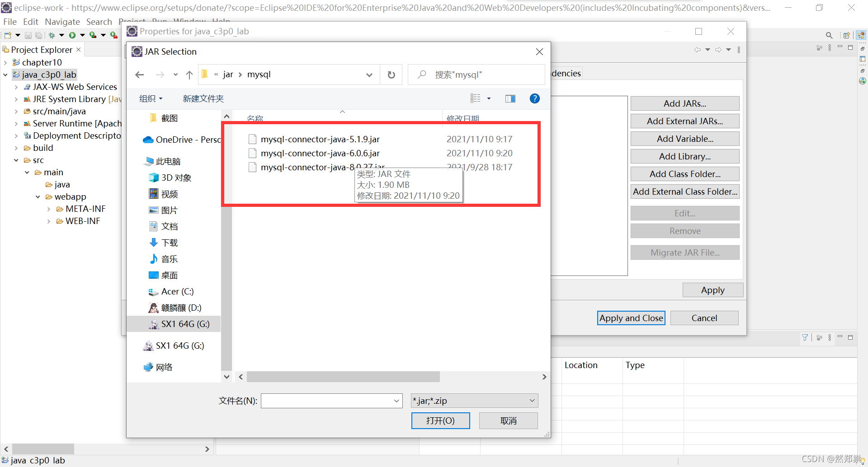
Task: Click the Add External JARs button
Action: (684, 121)
